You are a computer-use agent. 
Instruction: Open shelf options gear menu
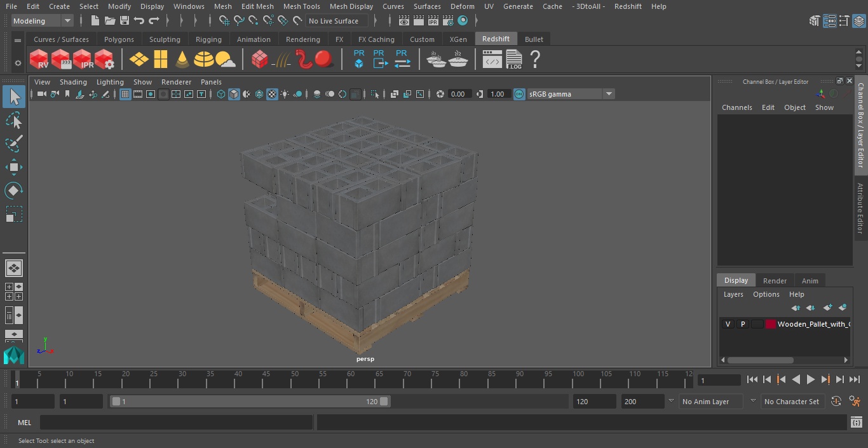pyautogui.click(x=18, y=62)
